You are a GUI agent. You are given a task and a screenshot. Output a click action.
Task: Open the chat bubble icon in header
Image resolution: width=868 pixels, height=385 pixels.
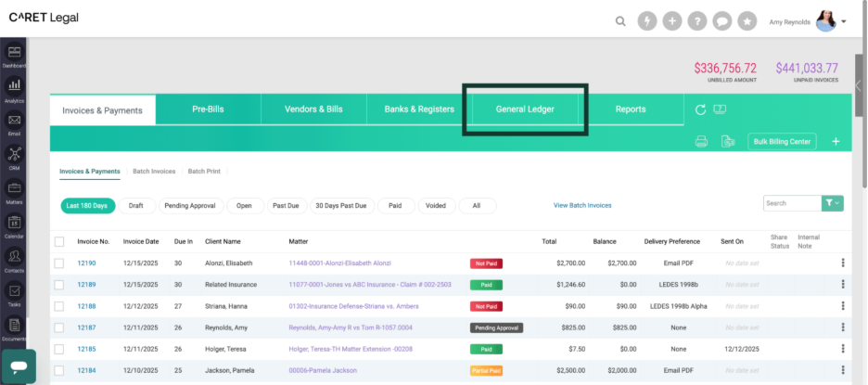(721, 21)
